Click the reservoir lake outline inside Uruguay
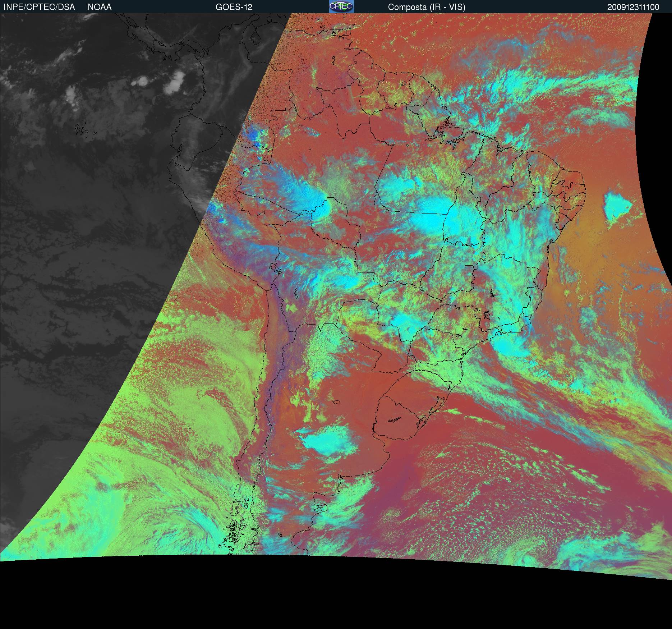 point(394,419)
